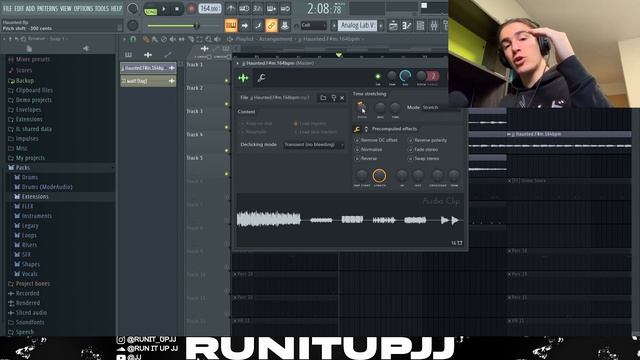Click mixer track number 2 selector

click(x=433, y=76)
